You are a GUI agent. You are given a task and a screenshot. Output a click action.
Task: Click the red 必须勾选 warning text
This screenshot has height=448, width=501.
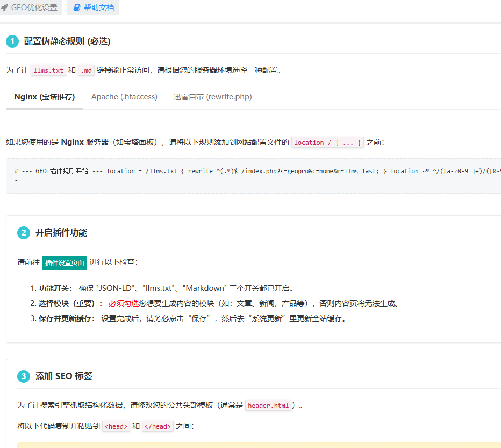tap(124, 303)
